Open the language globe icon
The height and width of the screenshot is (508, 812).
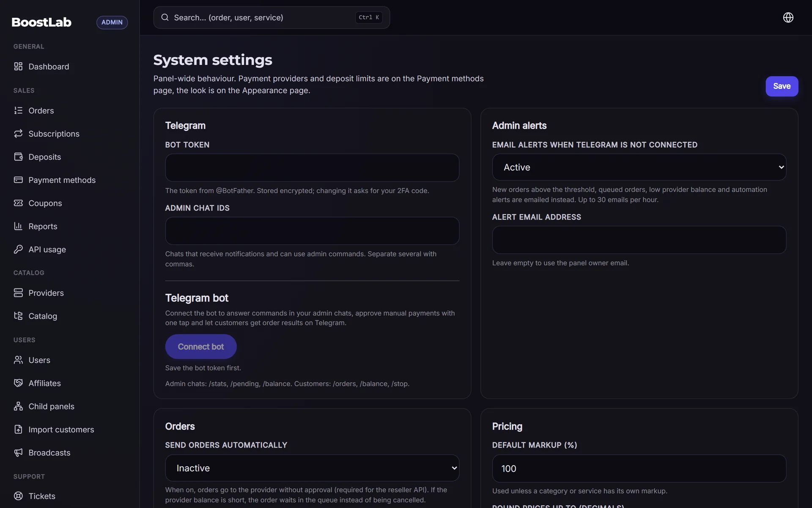pyautogui.click(x=788, y=17)
